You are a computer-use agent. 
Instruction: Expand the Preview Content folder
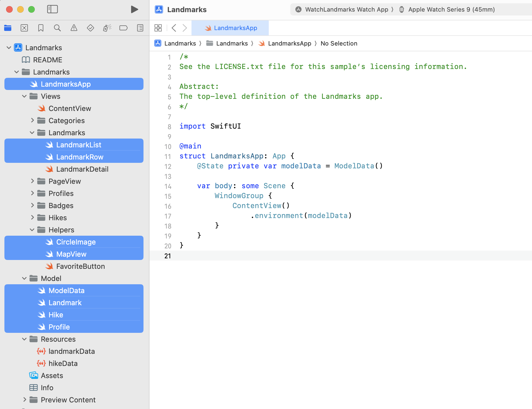click(25, 400)
